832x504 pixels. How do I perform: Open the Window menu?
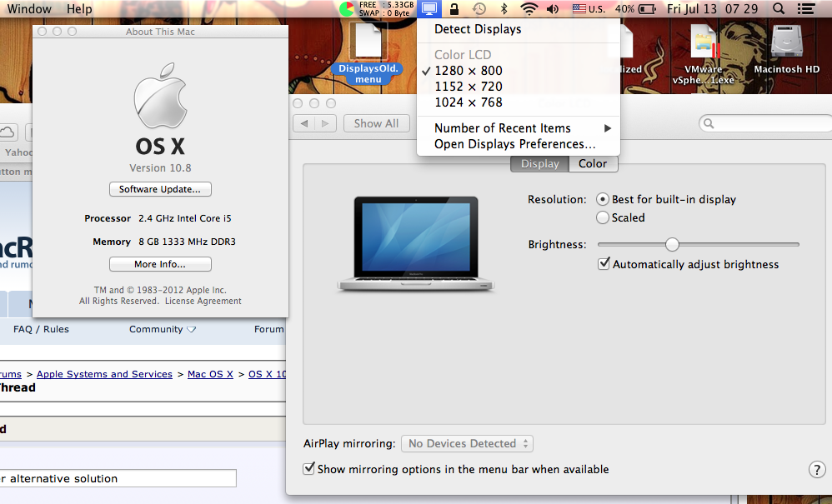pos(29,9)
